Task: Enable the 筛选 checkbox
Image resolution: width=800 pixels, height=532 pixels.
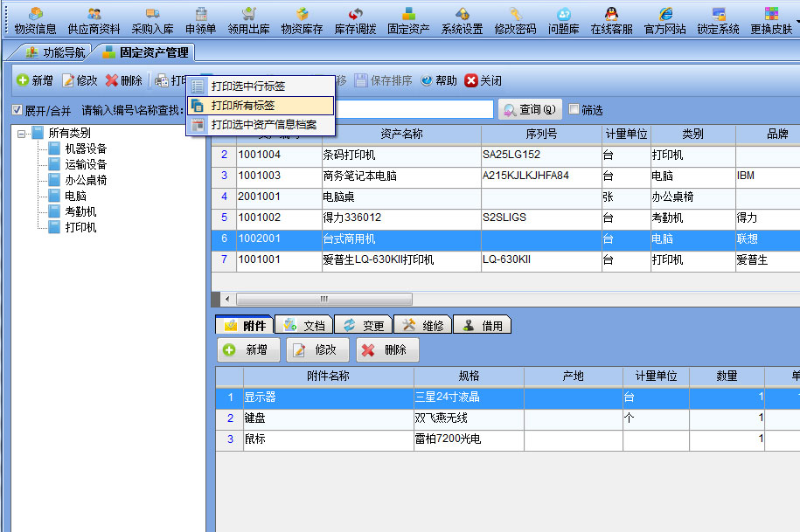Action: coord(574,110)
